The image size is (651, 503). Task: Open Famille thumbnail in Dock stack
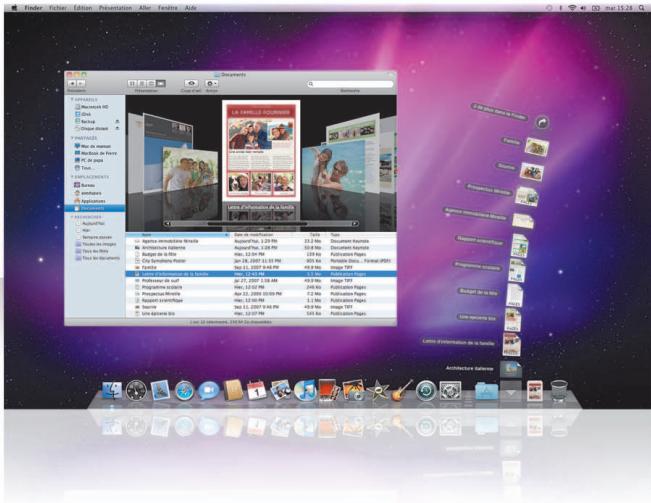[536, 147]
